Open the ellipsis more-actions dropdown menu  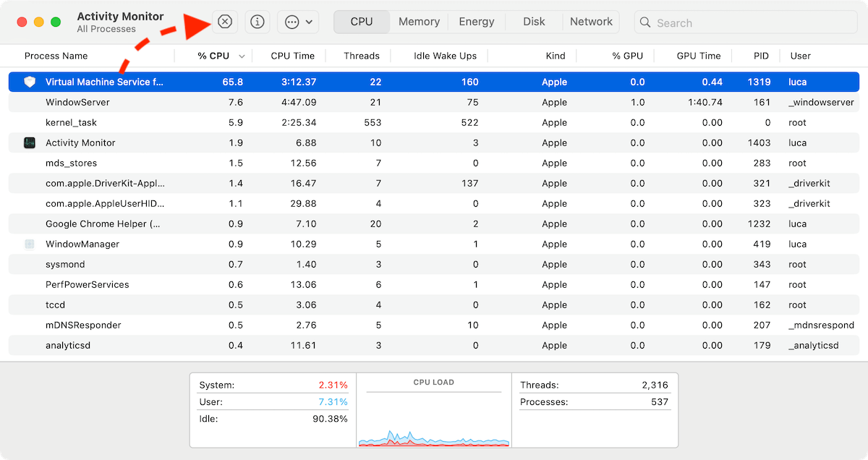(298, 22)
